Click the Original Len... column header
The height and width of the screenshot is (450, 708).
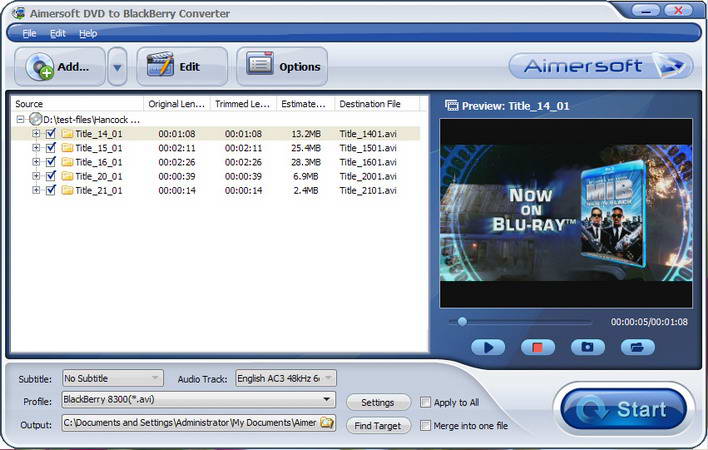[x=177, y=104]
